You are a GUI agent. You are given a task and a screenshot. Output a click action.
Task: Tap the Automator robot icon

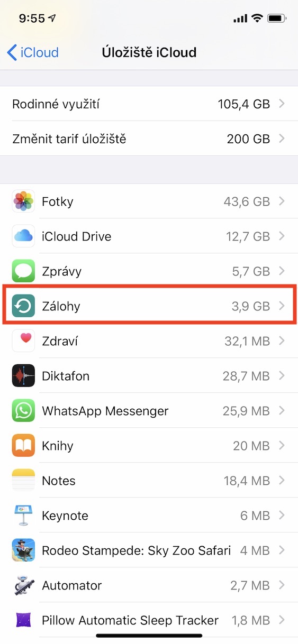[23, 585]
